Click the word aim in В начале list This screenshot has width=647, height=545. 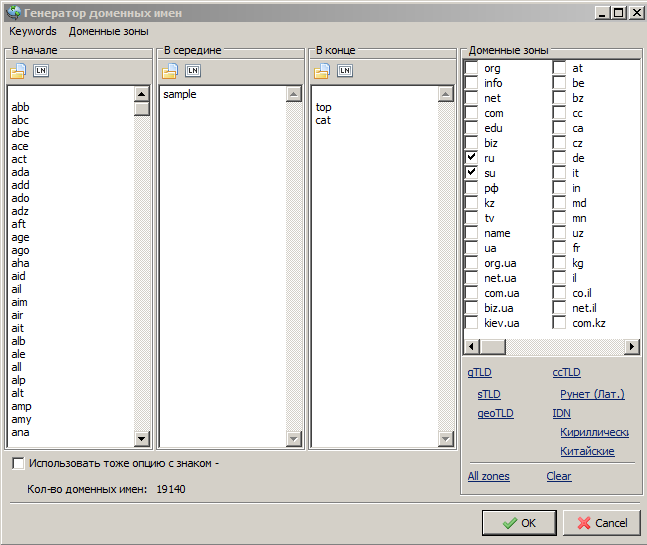[19, 302]
